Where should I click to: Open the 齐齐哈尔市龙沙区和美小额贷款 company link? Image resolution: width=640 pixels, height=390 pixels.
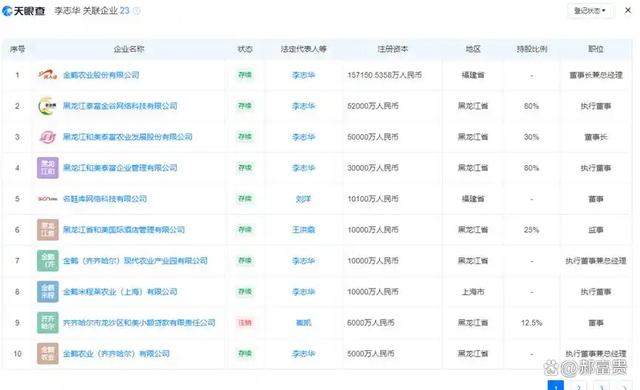139,323
